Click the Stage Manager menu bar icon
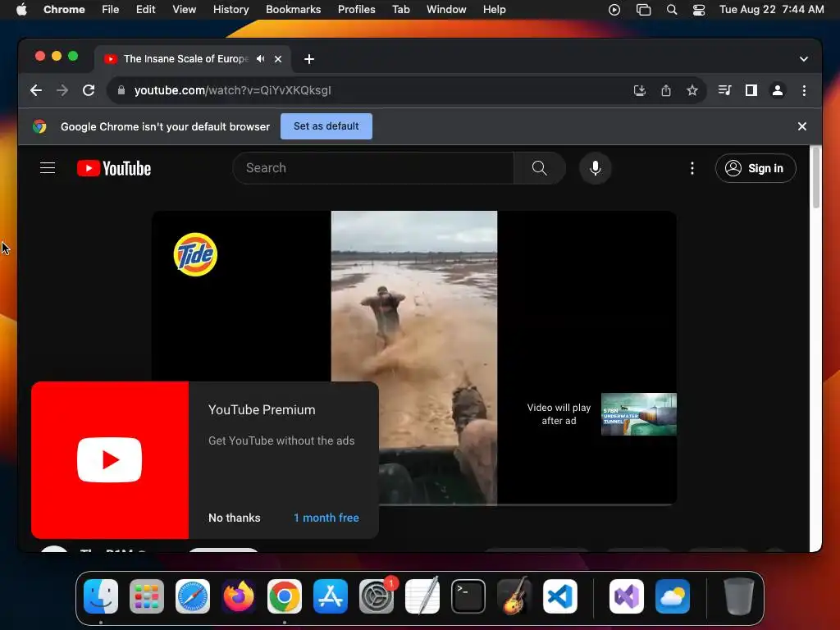This screenshot has height=630, width=840. [643, 10]
